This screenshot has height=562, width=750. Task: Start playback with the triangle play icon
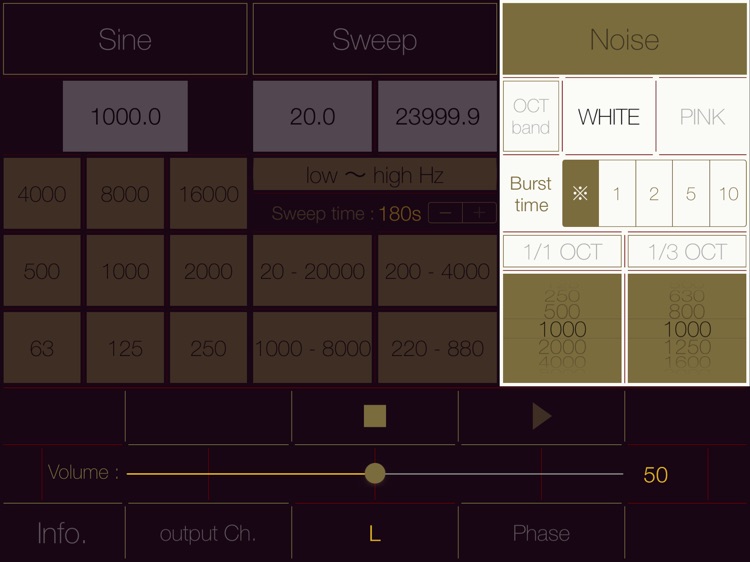point(541,416)
